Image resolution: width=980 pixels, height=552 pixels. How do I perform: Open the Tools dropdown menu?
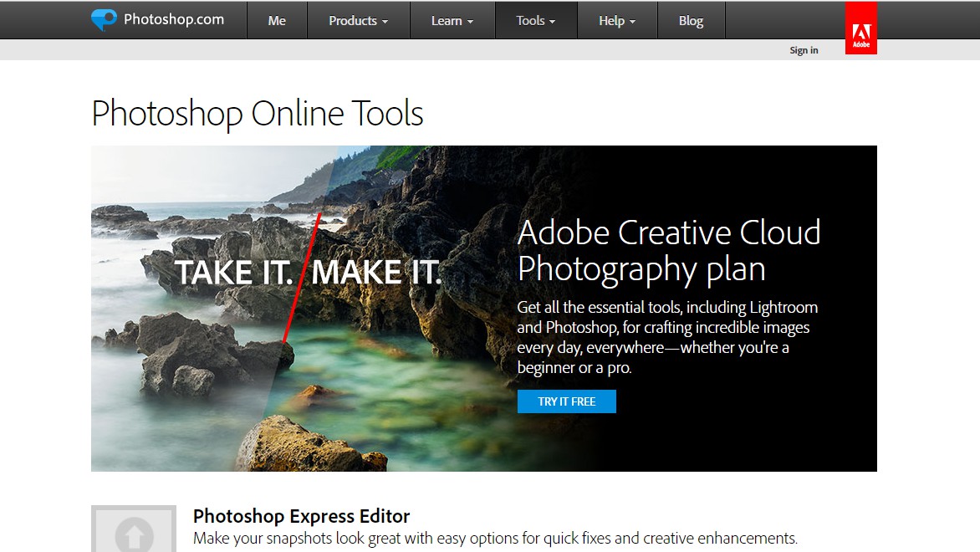click(536, 20)
